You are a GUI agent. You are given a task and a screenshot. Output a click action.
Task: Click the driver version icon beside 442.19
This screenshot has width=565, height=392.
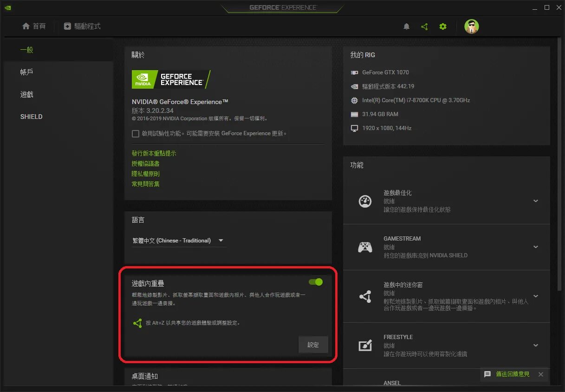tap(354, 86)
